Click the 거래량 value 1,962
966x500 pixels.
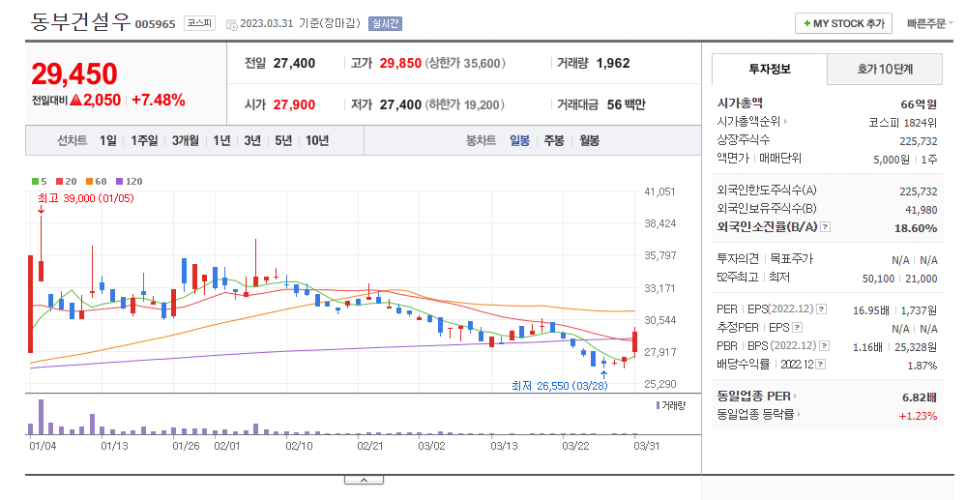[x=613, y=63]
